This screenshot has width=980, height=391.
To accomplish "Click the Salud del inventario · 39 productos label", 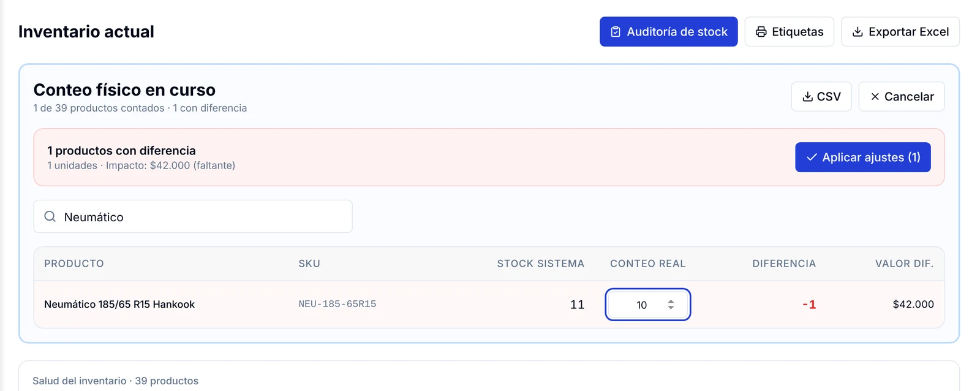I will [115, 381].
